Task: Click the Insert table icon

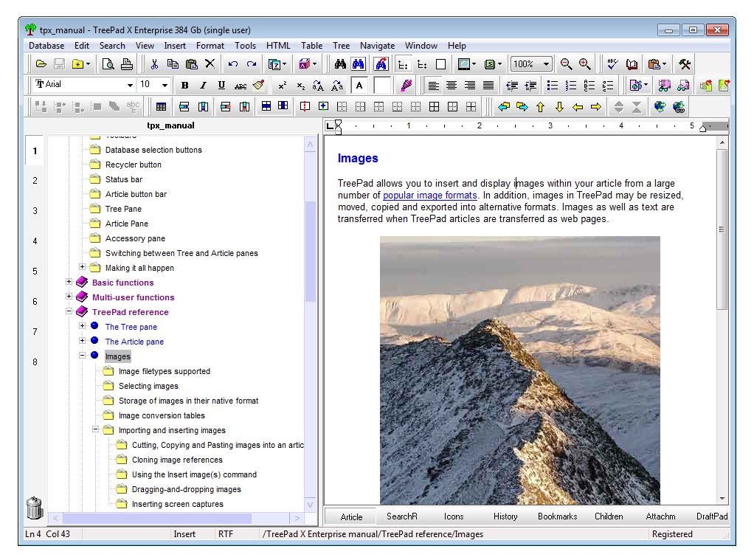Action: pyautogui.click(x=161, y=107)
